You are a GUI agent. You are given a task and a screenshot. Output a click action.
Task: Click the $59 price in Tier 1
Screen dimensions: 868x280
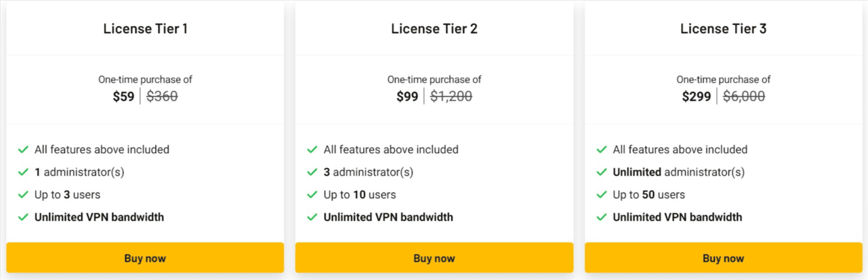click(x=123, y=97)
